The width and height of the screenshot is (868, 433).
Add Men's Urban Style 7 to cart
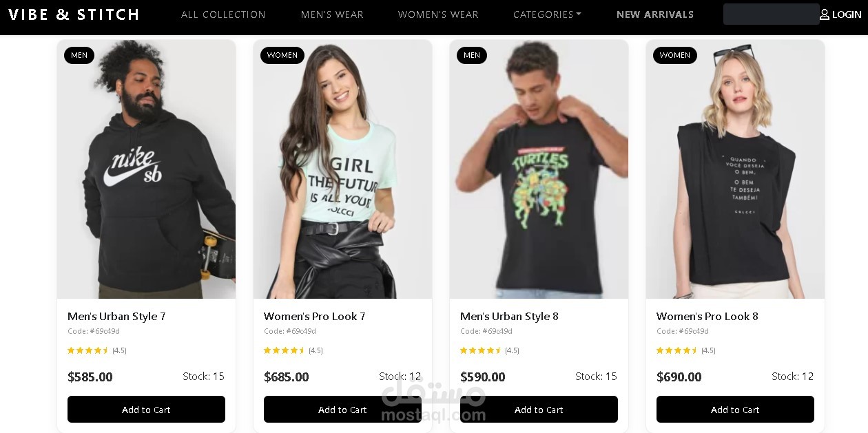tap(146, 410)
